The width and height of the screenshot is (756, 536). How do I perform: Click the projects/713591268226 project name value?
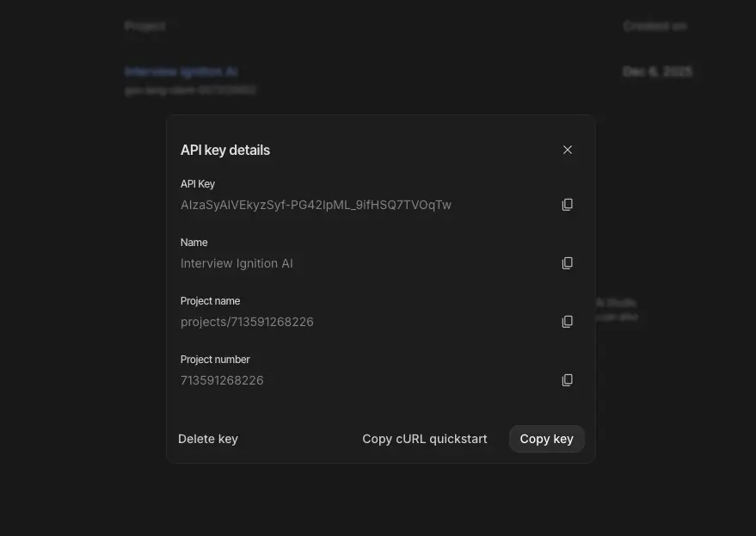click(x=247, y=322)
